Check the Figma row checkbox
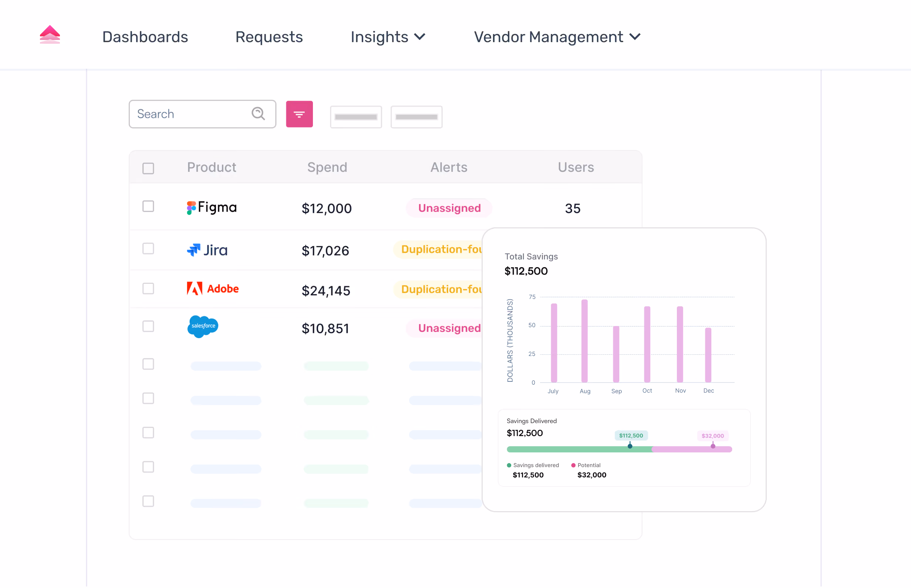Screen dimensions: 911x588 pos(148,206)
